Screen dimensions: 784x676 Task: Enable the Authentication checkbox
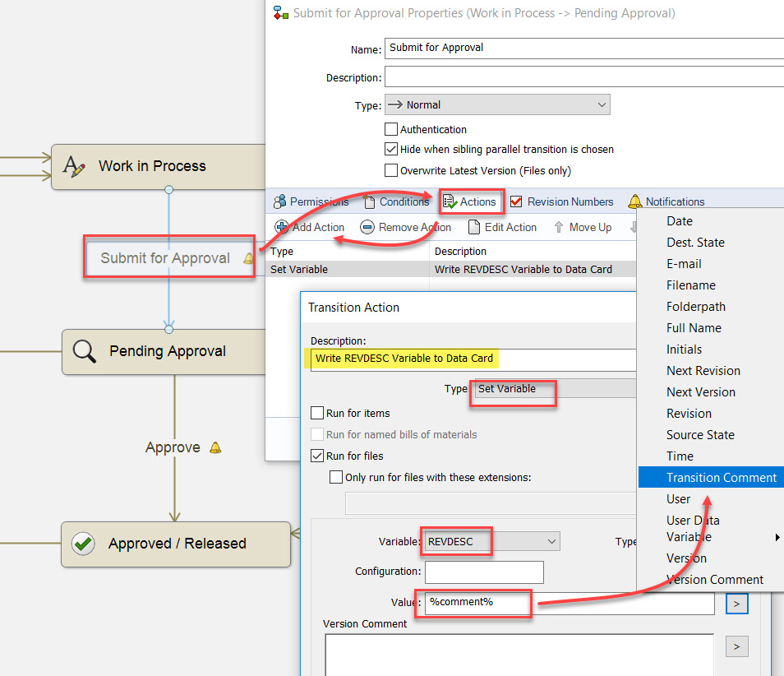click(x=391, y=129)
